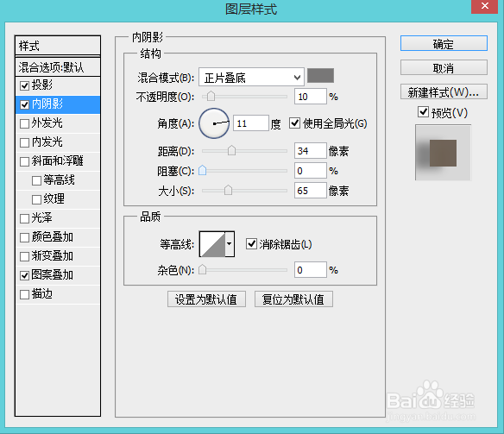This screenshot has height=434, width=504.
Task: Click the 大小 size slider handle
Action: pos(228,190)
